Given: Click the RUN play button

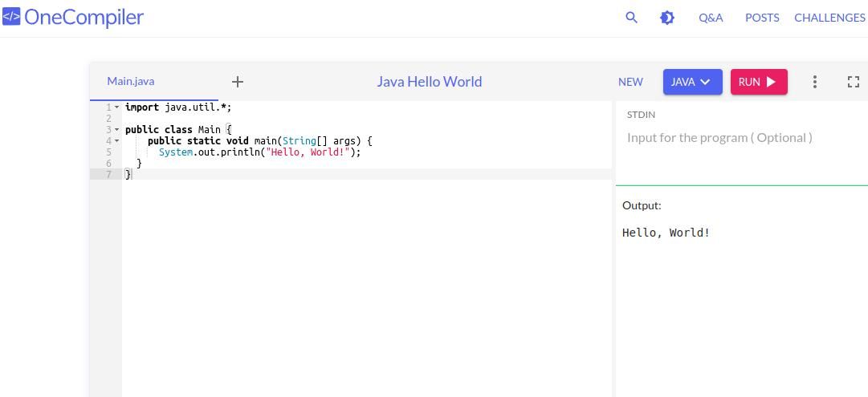Looking at the screenshot, I should [758, 82].
